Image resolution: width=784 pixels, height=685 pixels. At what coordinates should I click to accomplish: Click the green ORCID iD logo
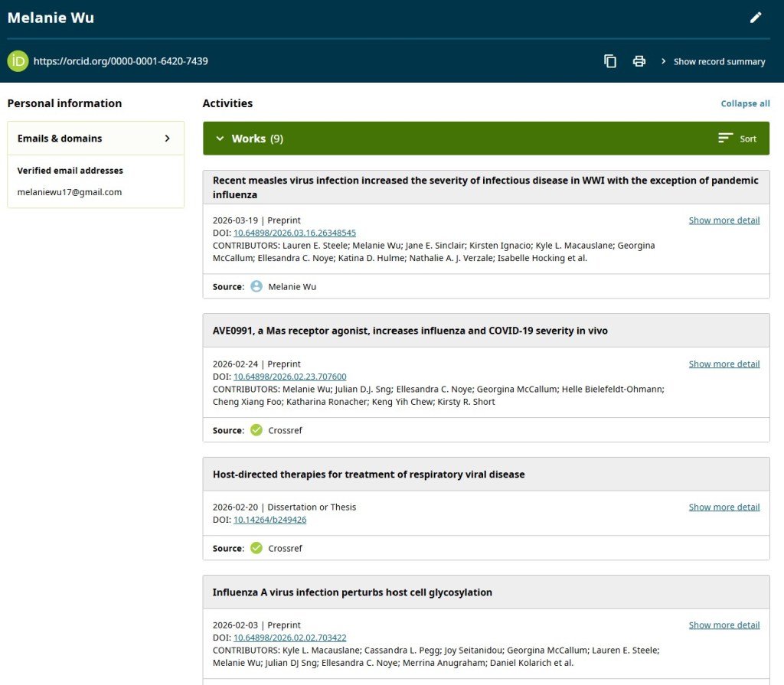(18, 61)
